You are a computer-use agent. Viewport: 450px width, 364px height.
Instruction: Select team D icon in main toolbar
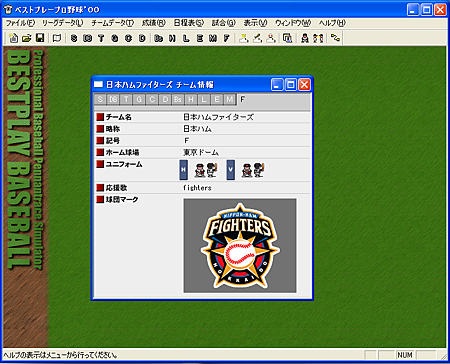tap(142, 38)
